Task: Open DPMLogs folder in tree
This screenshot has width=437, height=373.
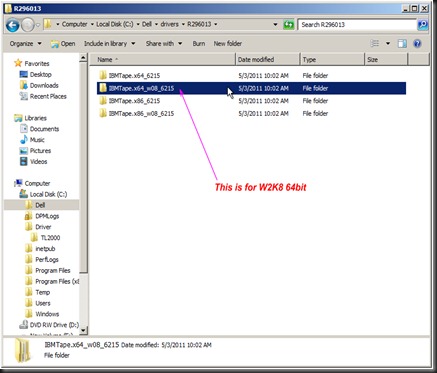Action: pyautogui.click(x=47, y=216)
